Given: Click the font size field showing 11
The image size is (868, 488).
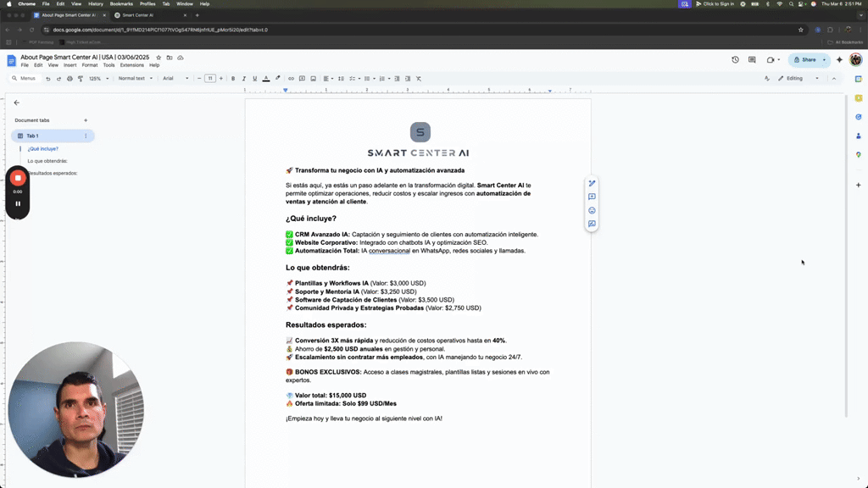Looking at the screenshot, I should (x=210, y=79).
